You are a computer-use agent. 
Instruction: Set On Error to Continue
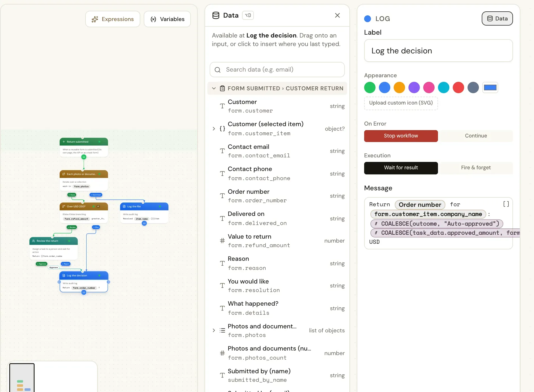[476, 136]
